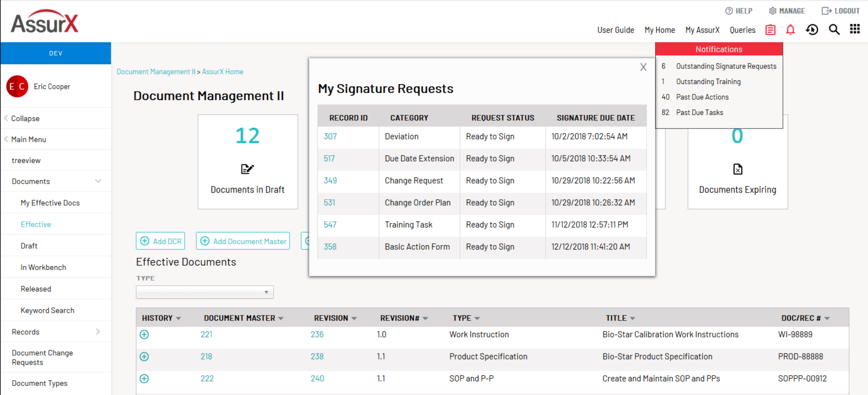The width and height of the screenshot is (868, 395).
Task: Open the Queries menu item
Action: [x=742, y=30]
